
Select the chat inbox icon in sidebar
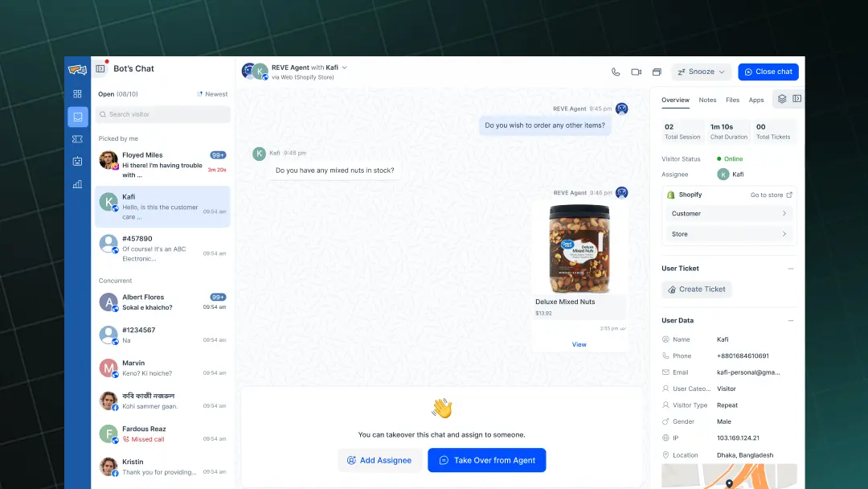(x=77, y=117)
